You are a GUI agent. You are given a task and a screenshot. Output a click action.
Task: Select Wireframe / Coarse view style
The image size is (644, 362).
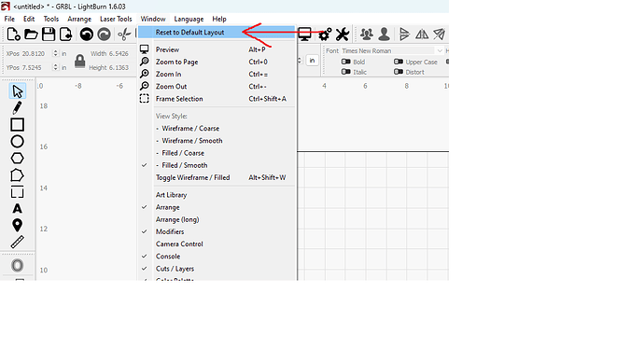click(217, 129)
